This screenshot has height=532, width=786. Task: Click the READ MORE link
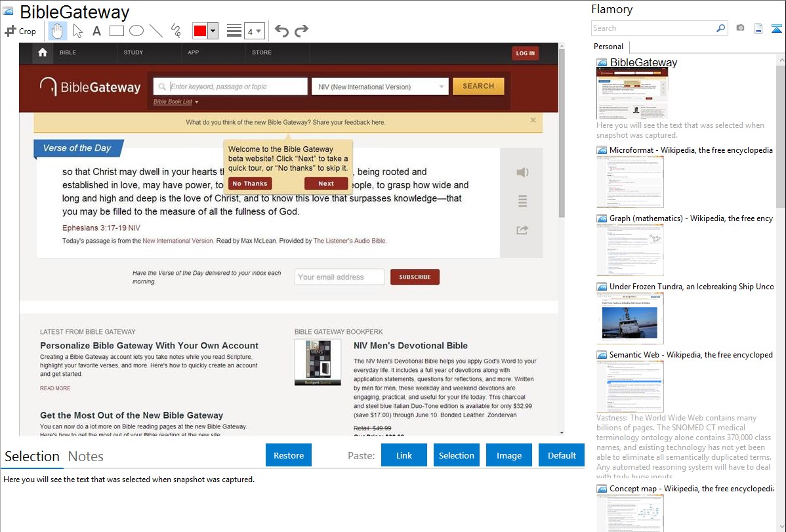click(55, 388)
